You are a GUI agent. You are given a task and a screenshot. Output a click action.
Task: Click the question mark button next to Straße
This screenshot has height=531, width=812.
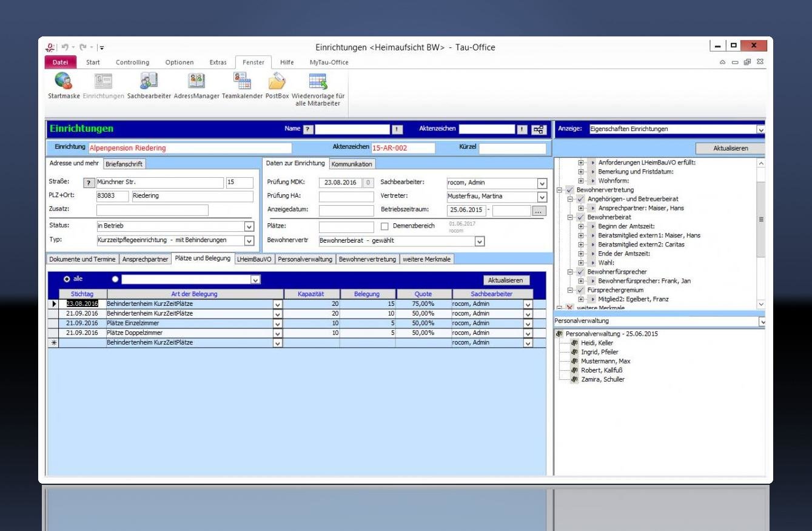coord(89,183)
